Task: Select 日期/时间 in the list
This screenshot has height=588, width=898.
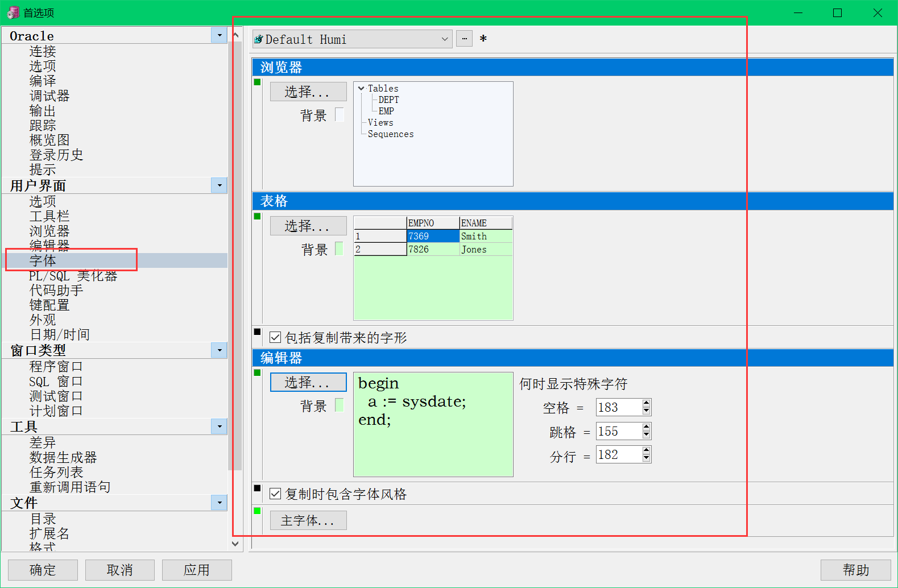Action: click(x=60, y=334)
